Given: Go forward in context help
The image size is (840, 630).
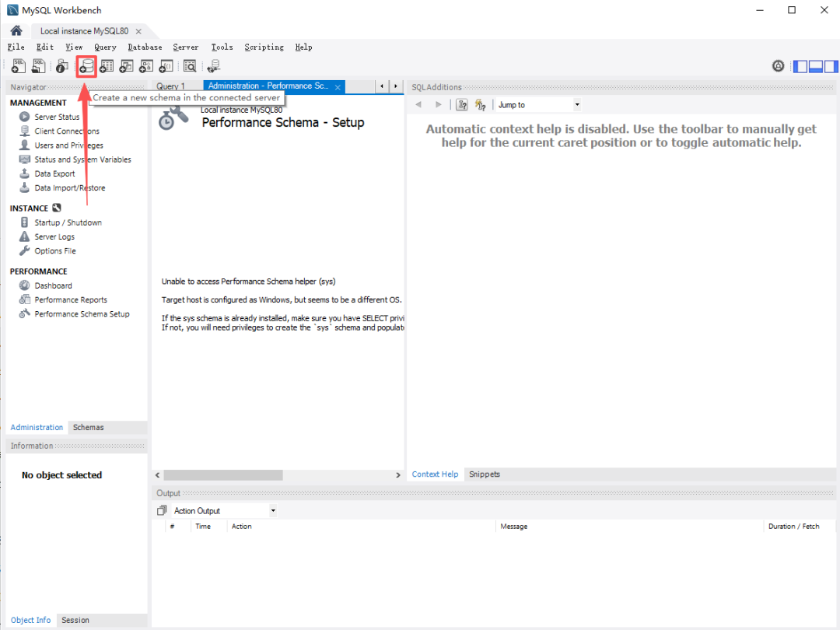Looking at the screenshot, I should click(438, 104).
